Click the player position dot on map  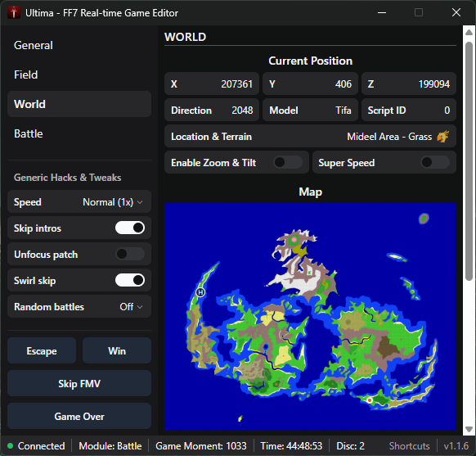[x=370, y=400]
